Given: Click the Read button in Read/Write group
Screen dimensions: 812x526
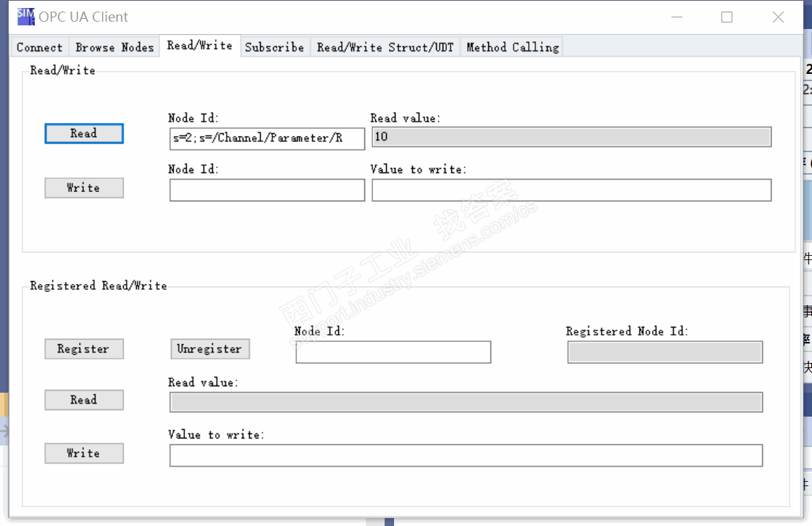Looking at the screenshot, I should coord(84,134).
